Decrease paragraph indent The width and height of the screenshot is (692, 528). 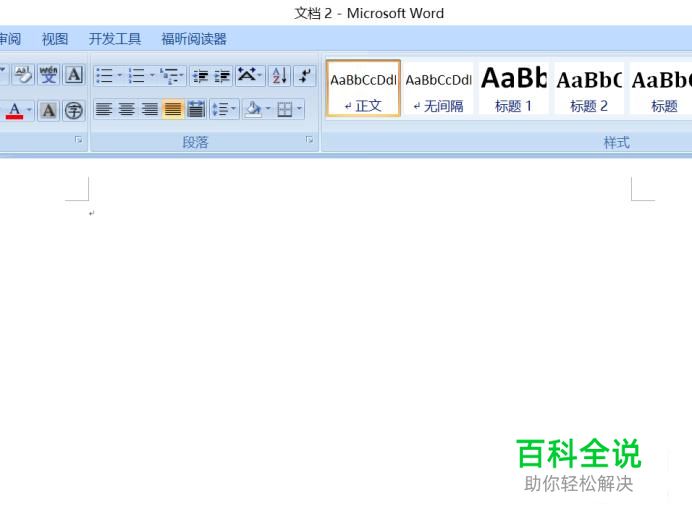[x=201, y=75]
